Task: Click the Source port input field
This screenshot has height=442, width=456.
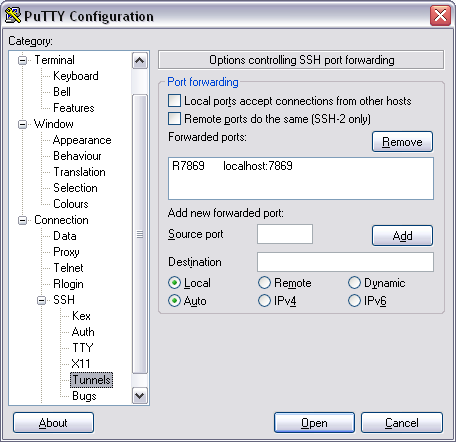Action: [285, 234]
